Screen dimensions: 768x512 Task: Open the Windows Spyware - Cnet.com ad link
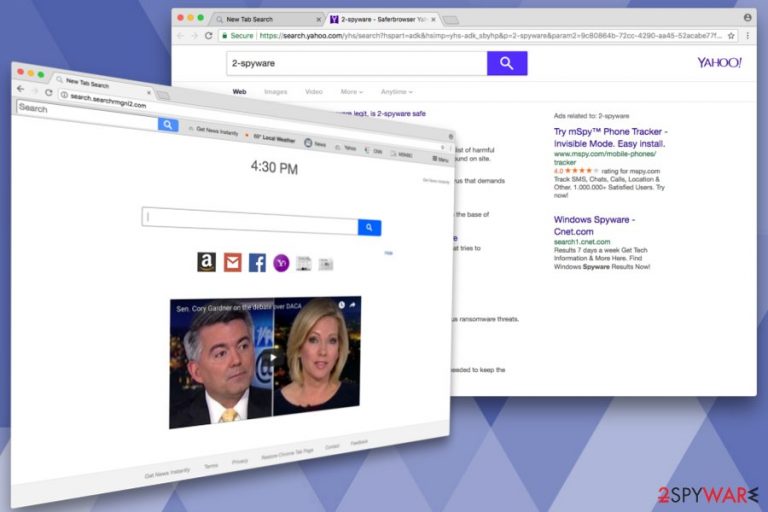(x=594, y=225)
